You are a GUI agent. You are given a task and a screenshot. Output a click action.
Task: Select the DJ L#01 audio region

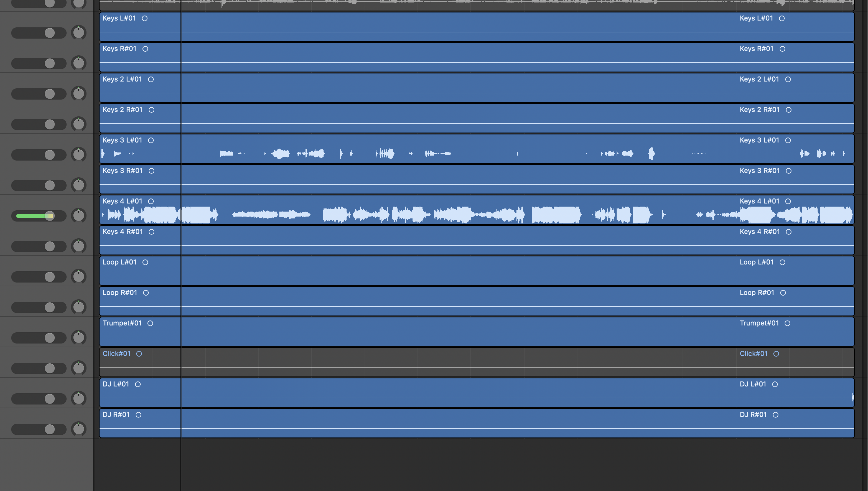pyautogui.click(x=477, y=393)
